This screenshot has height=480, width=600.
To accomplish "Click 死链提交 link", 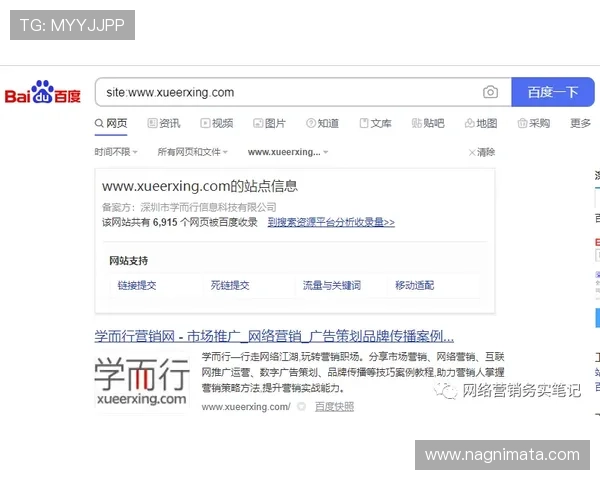I will pos(230,285).
